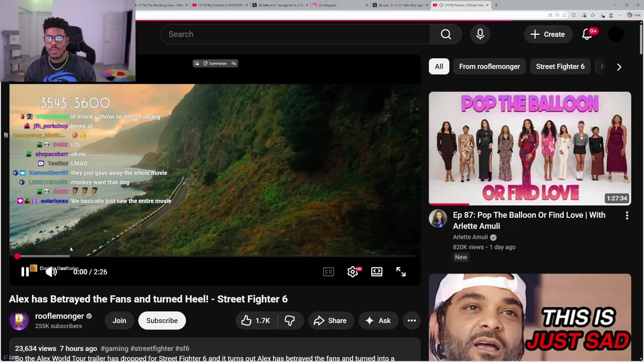Viewport: 644px width, 362px height.
Task: Open the rooflemonger channel avatar
Action: [19, 320]
